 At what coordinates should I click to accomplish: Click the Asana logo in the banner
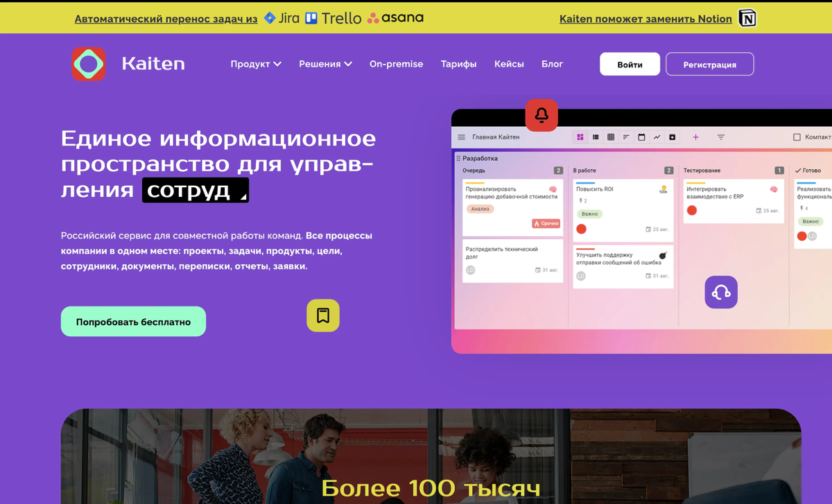coord(395,18)
